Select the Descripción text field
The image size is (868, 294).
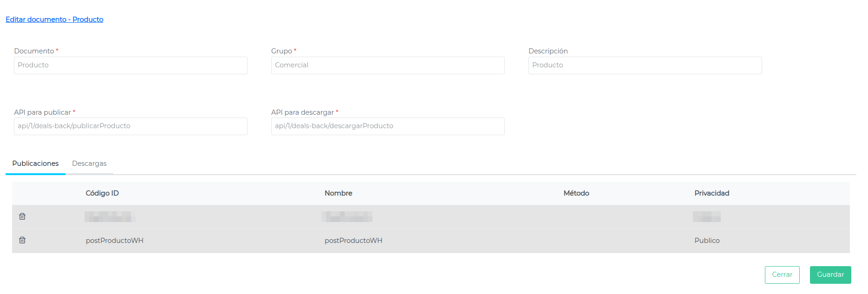[x=645, y=65]
